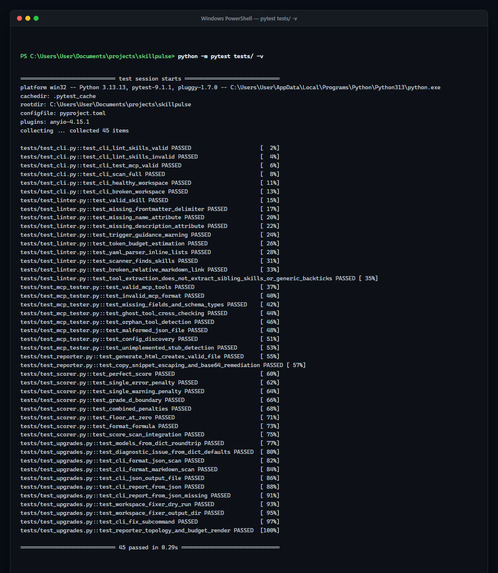Click the test_missing_name_attribute line
This screenshot has width=498, height=573.
(150, 217)
